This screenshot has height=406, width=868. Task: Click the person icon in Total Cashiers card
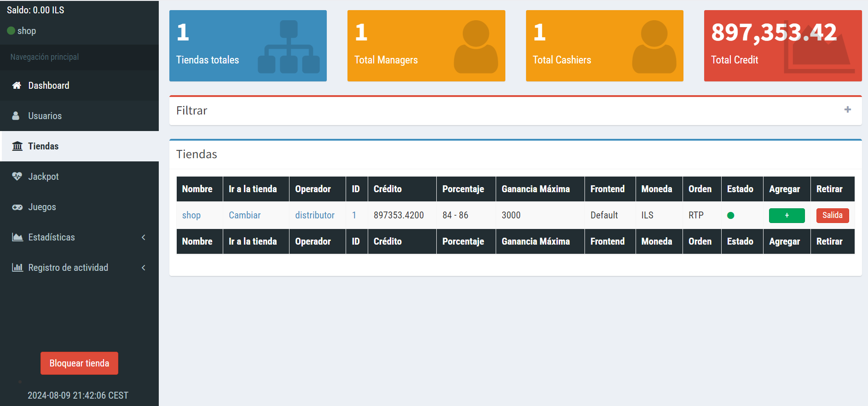tap(654, 46)
